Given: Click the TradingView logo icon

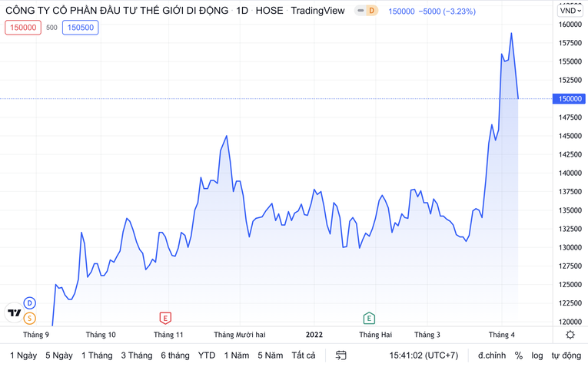Looking at the screenshot, I should pyautogui.click(x=14, y=312).
